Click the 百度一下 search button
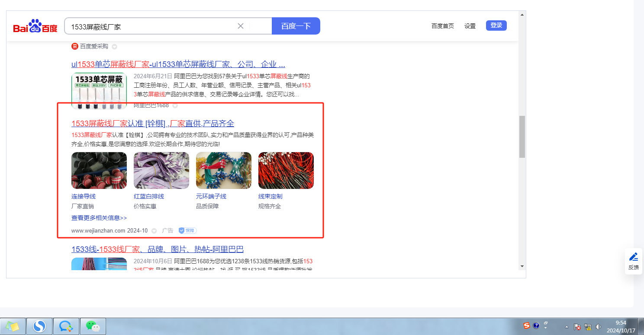Viewport: 644px width, 335px height. (296, 26)
